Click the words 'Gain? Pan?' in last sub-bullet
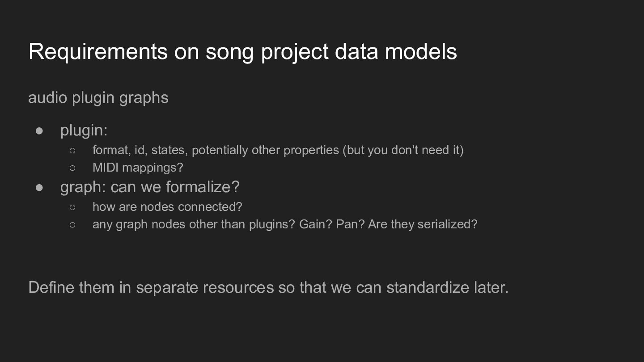The height and width of the screenshot is (362, 644). (x=332, y=224)
